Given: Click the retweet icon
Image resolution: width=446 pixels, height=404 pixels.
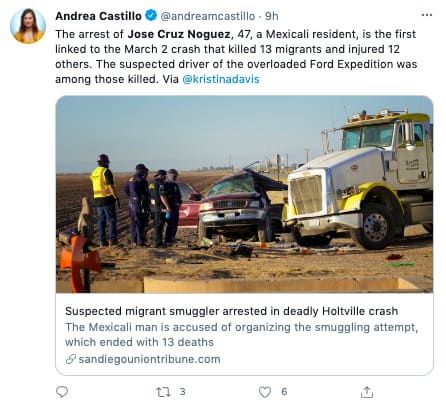Looking at the screenshot, I should 163,392.
